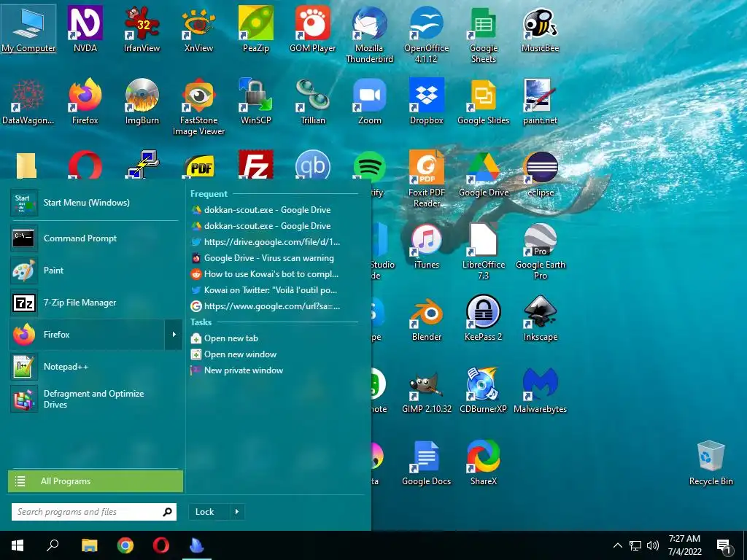Launch Command Prompt from start menu
The width and height of the screenshot is (747, 560).
pos(94,238)
